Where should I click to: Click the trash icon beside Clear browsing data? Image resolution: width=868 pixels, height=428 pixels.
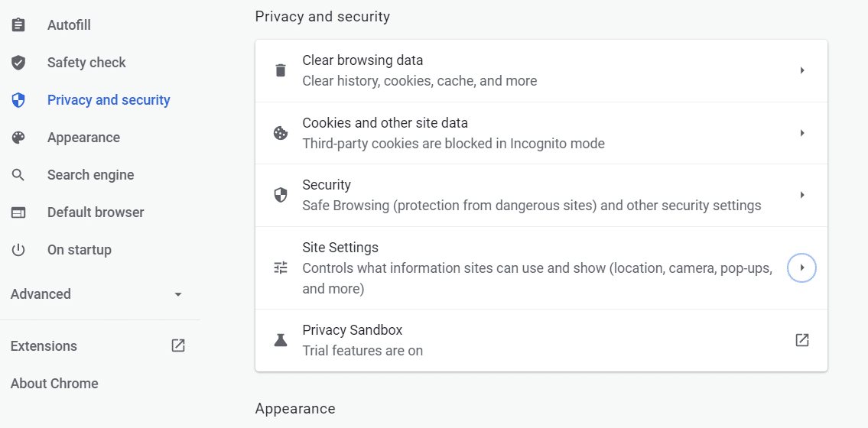click(x=281, y=70)
